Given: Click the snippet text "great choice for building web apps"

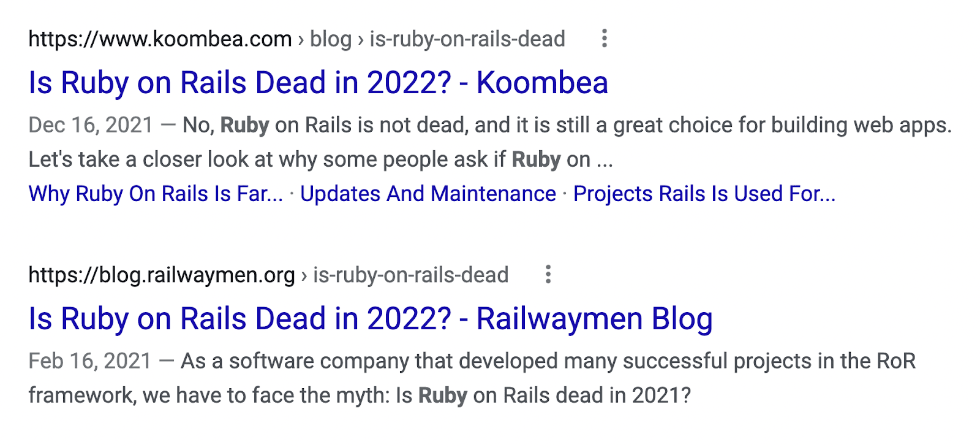Looking at the screenshot, I should [x=781, y=125].
